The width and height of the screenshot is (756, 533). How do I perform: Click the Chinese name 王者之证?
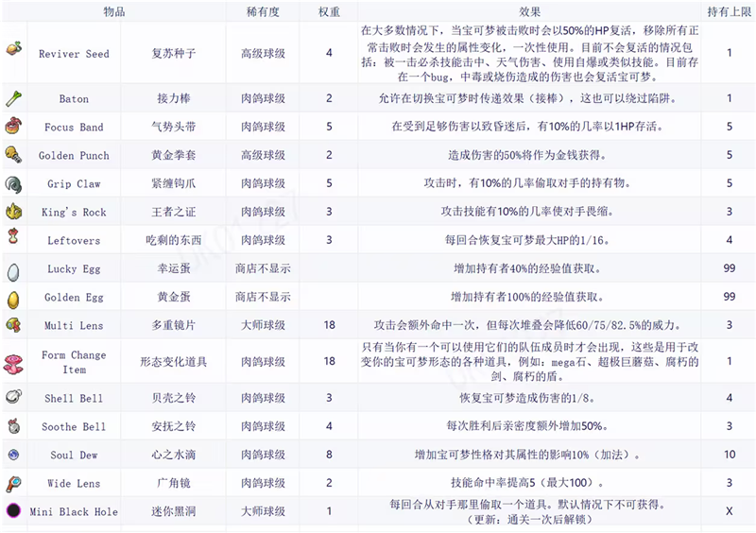click(174, 212)
